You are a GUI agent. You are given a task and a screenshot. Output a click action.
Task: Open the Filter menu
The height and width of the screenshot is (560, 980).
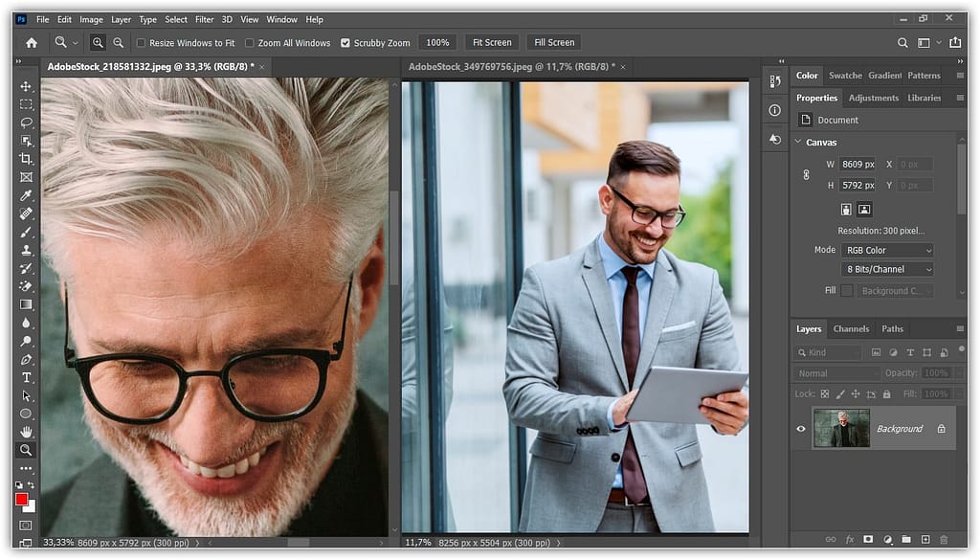(x=204, y=19)
